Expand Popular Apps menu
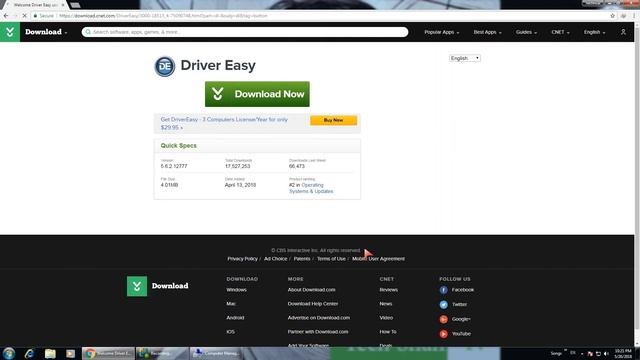 (x=442, y=32)
